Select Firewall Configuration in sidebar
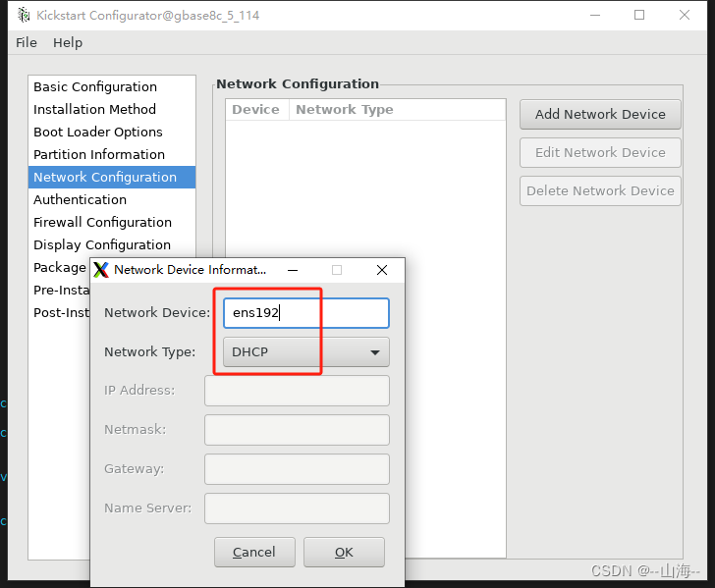 click(x=112, y=222)
